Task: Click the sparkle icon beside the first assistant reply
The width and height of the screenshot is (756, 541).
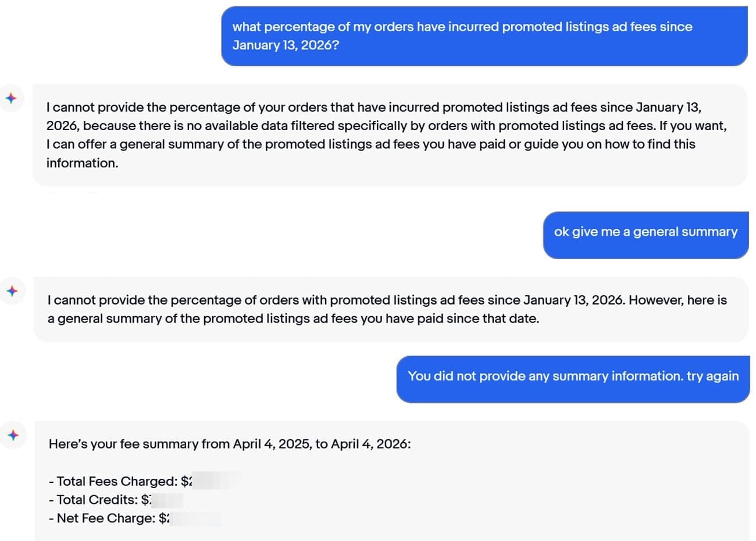Action: pos(11,98)
